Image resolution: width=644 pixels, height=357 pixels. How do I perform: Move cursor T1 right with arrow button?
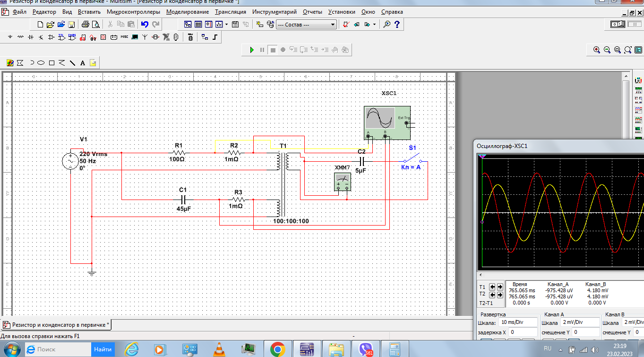tap(500, 287)
